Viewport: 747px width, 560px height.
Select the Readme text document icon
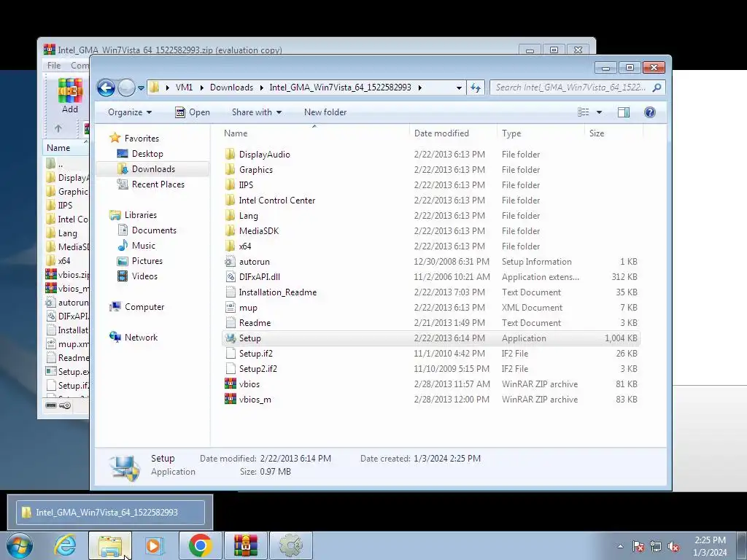point(230,323)
